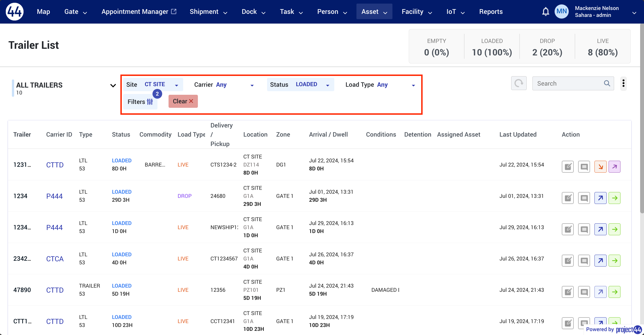Open comments for the CT1234567 row
The image size is (644, 335).
[x=584, y=261]
